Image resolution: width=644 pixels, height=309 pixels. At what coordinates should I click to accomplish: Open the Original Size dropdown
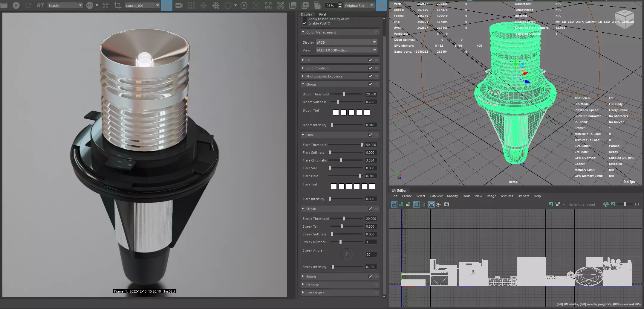click(359, 5)
